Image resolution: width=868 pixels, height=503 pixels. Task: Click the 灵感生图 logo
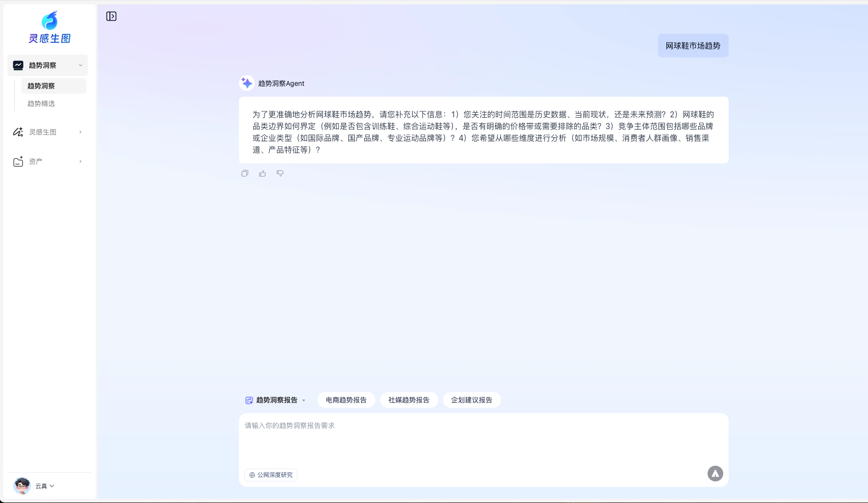50,27
